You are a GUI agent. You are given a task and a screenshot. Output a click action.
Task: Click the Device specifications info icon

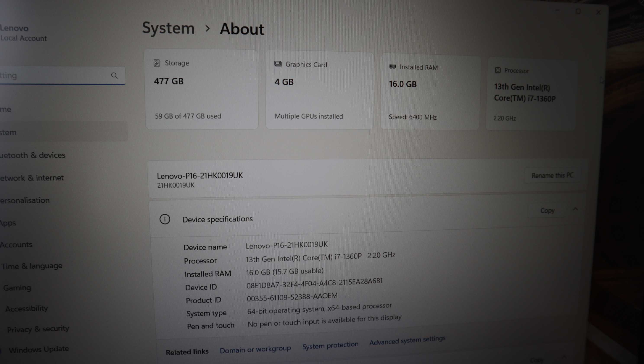(x=165, y=219)
